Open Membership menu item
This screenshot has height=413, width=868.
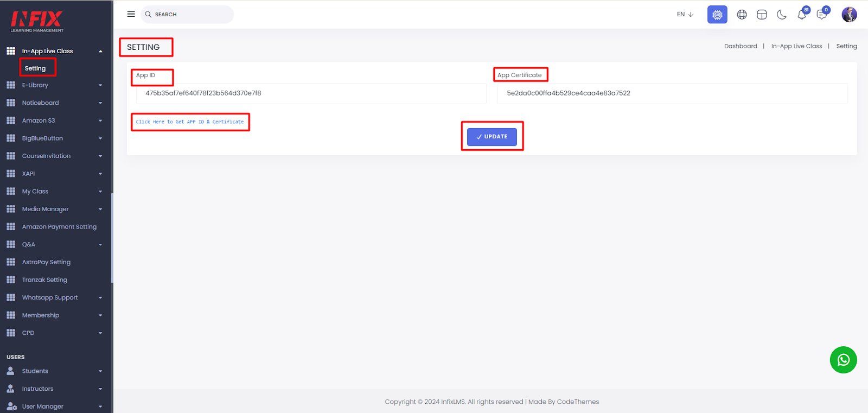tap(41, 315)
